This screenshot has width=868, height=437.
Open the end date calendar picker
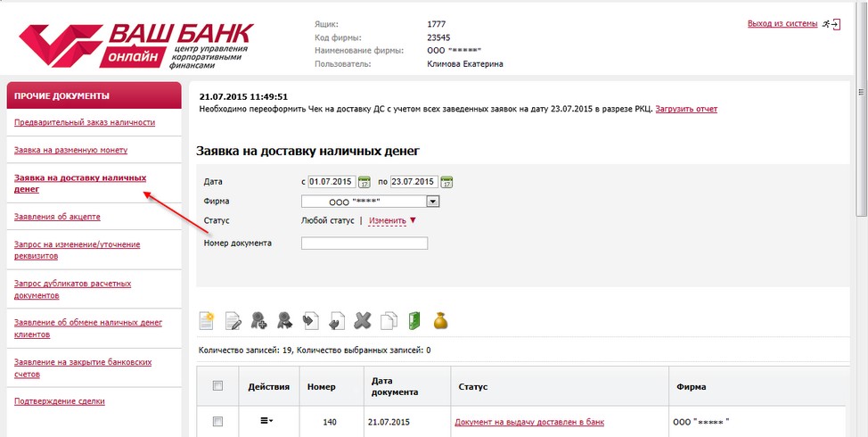click(x=448, y=183)
